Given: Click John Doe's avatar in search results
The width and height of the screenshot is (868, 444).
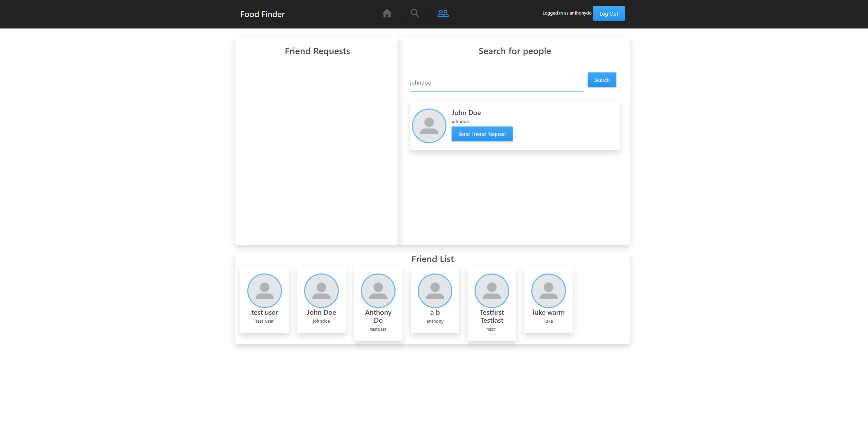Looking at the screenshot, I should (x=429, y=125).
